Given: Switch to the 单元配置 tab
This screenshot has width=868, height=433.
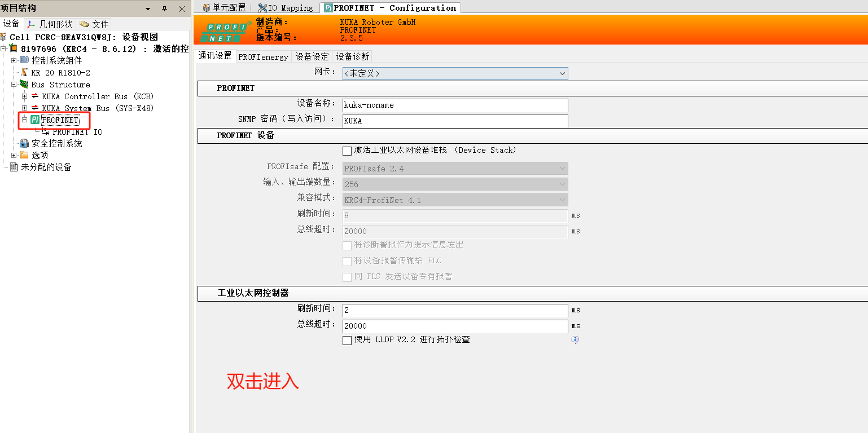Looking at the screenshot, I should (x=225, y=8).
